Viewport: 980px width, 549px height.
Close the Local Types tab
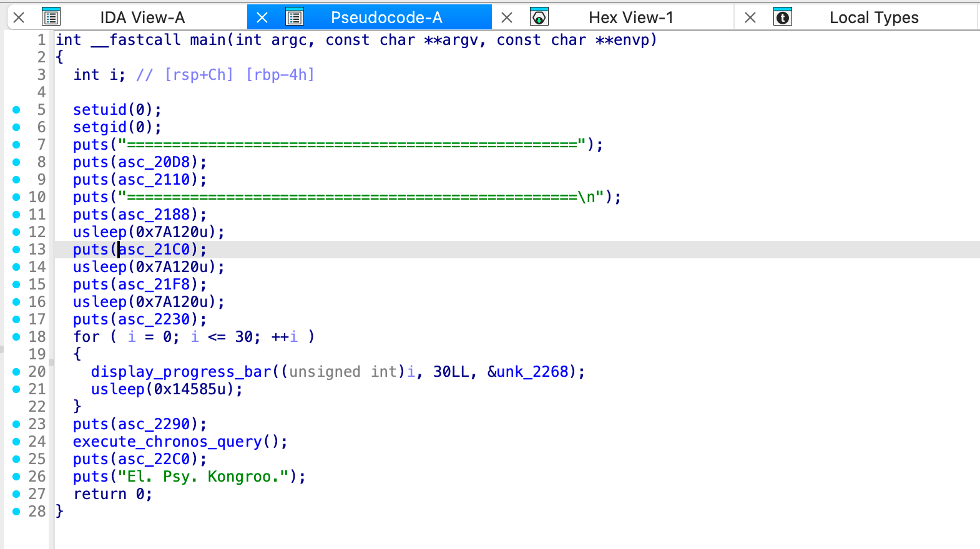(x=750, y=17)
